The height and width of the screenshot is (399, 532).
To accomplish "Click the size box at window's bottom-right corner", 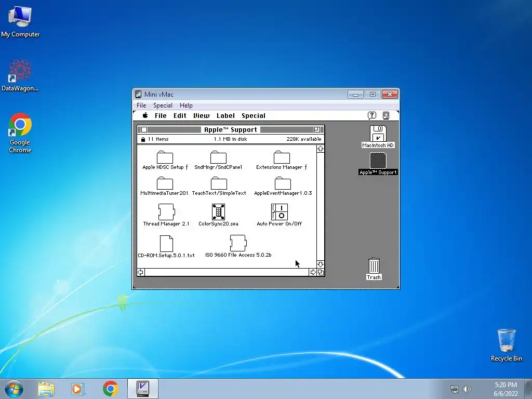I will pos(321,272).
